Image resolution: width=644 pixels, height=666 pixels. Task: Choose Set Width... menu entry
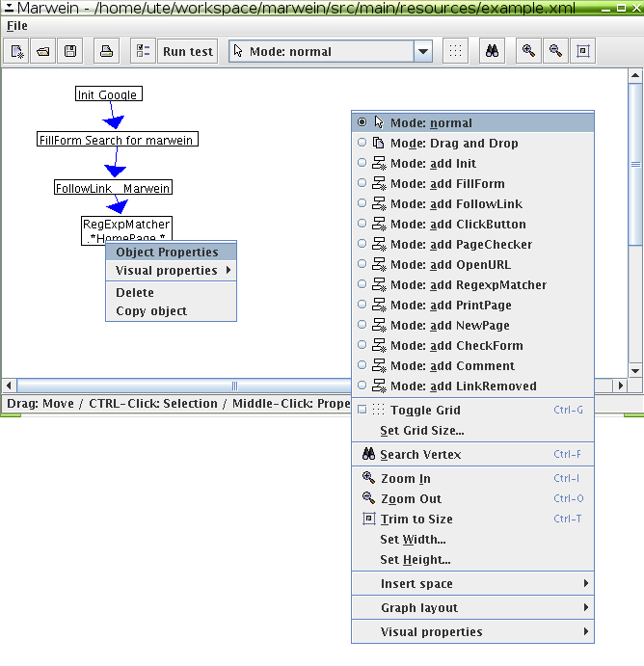coord(472,539)
